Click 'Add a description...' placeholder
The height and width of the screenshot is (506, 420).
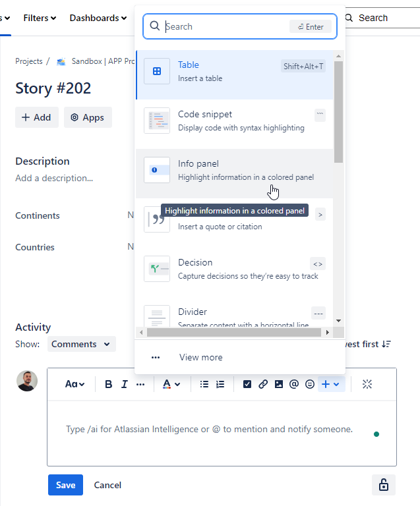coord(54,178)
